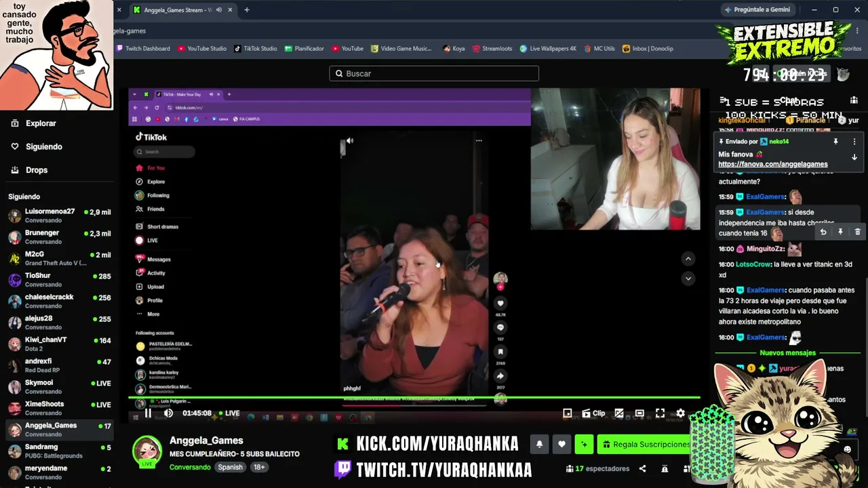Open the Anggela_Games avatar below the stream
Viewport: 868px width, 488px height.
point(147,451)
